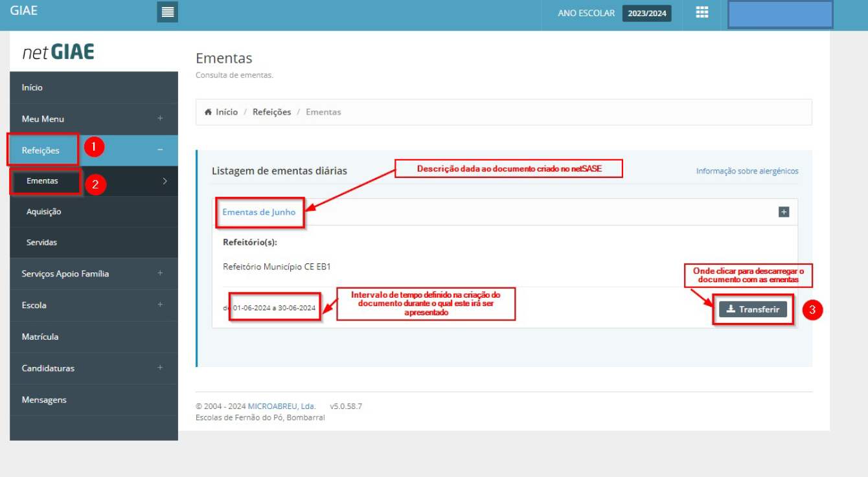Open the Aquisição submenu item
Image resolution: width=868 pixels, height=477 pixels.
44,212
